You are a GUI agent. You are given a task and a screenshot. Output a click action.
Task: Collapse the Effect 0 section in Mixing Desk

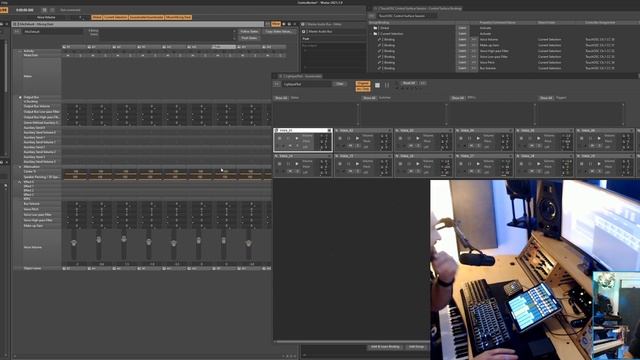[x=20, y=182]
